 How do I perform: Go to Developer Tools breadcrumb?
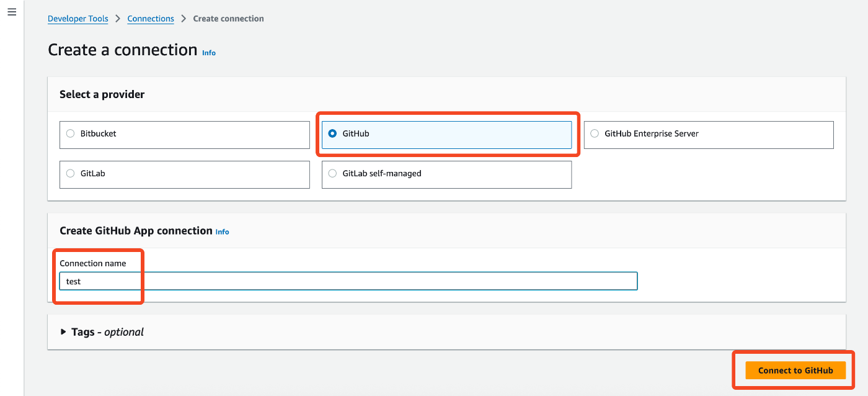(x=78, y=19)
